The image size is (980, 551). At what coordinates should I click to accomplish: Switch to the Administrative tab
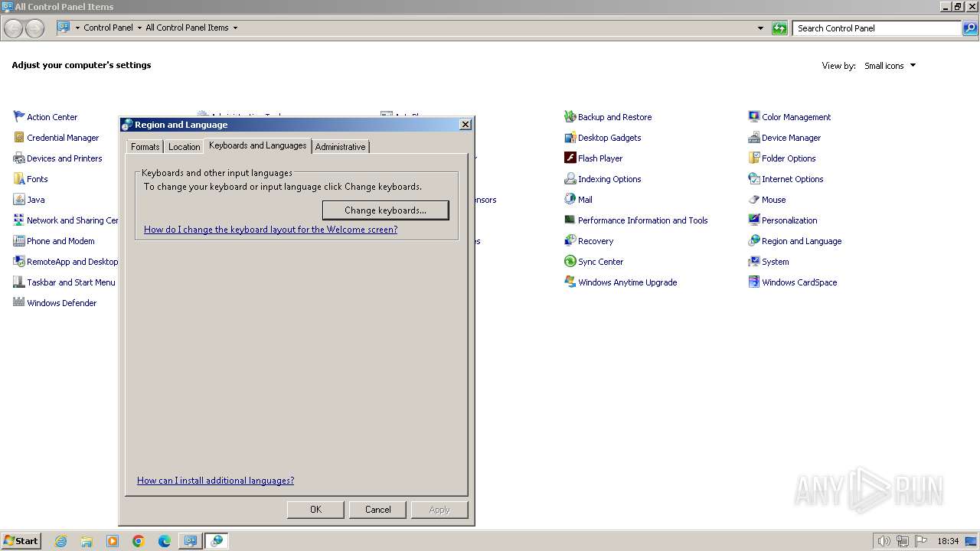point(340,147)
